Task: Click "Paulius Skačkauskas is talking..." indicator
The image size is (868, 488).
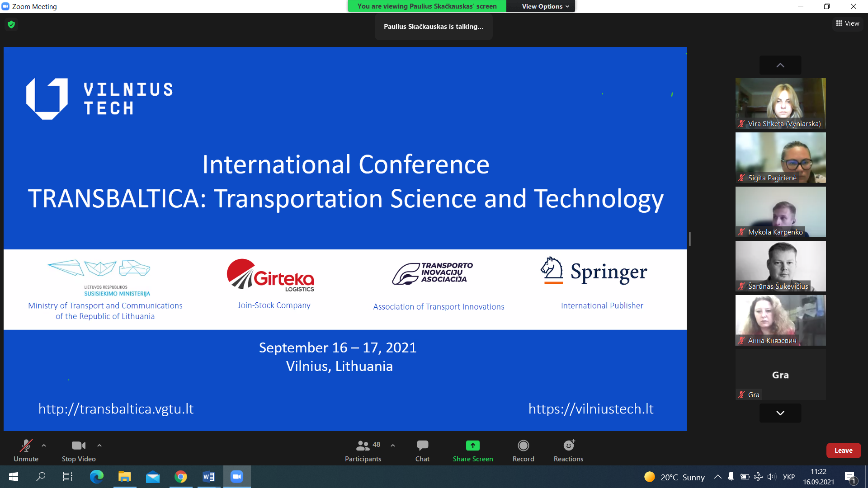Action: coord(434,27)
